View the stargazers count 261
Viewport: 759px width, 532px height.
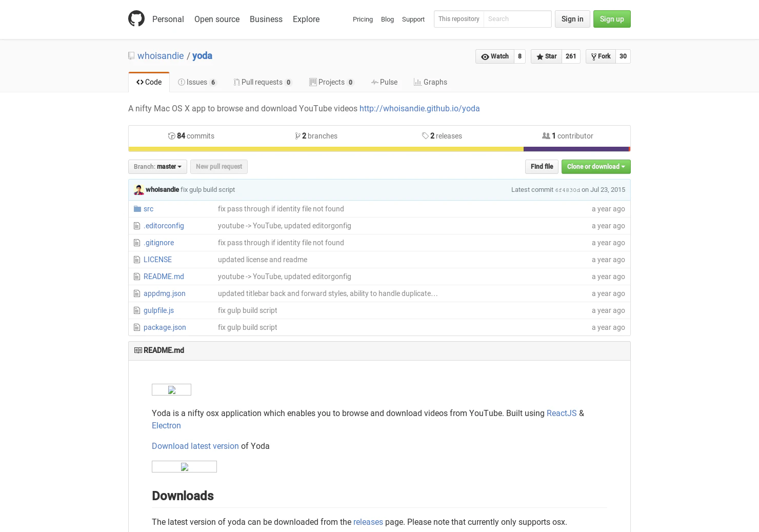(x=571, y=56)
